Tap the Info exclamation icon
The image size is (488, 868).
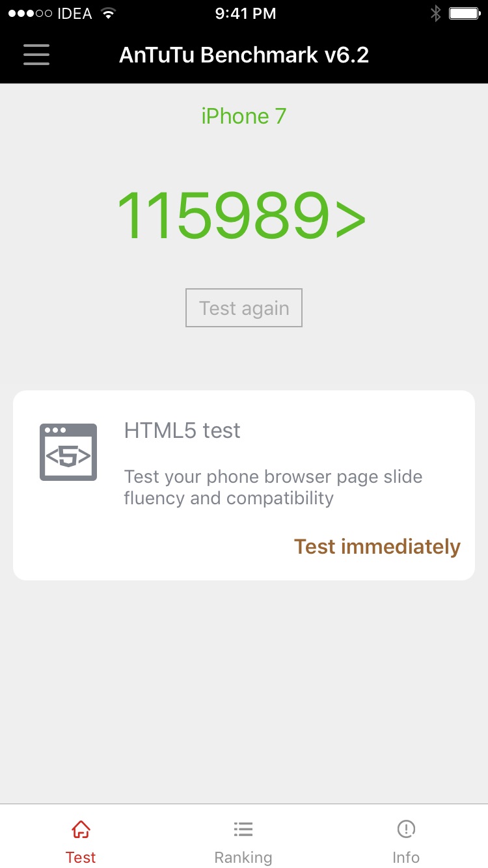pos(406,829)
